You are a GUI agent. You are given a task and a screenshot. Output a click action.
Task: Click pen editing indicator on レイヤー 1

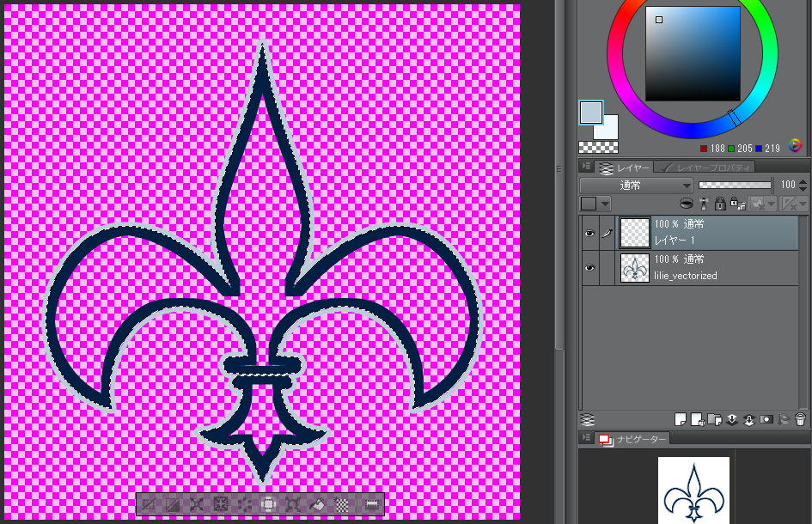(x=607, y=234)
